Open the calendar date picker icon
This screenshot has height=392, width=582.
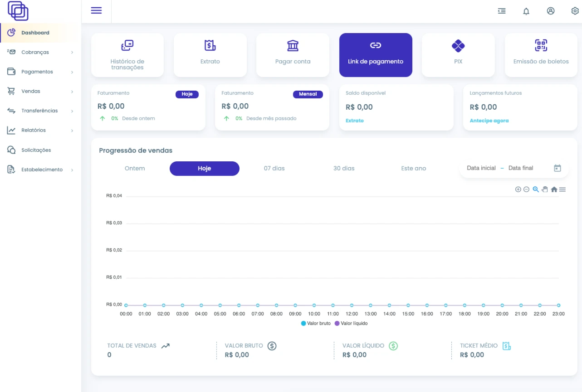pyautogui.click(x=558, y=168)
